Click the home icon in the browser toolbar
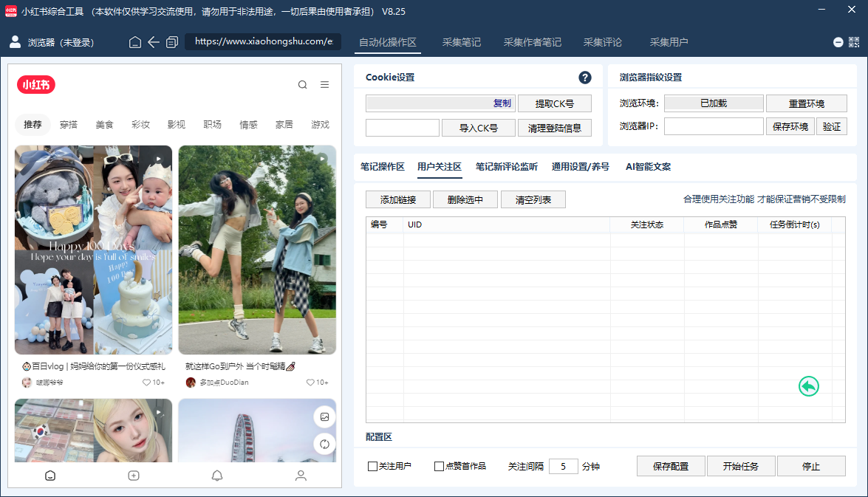 (135, 42)
